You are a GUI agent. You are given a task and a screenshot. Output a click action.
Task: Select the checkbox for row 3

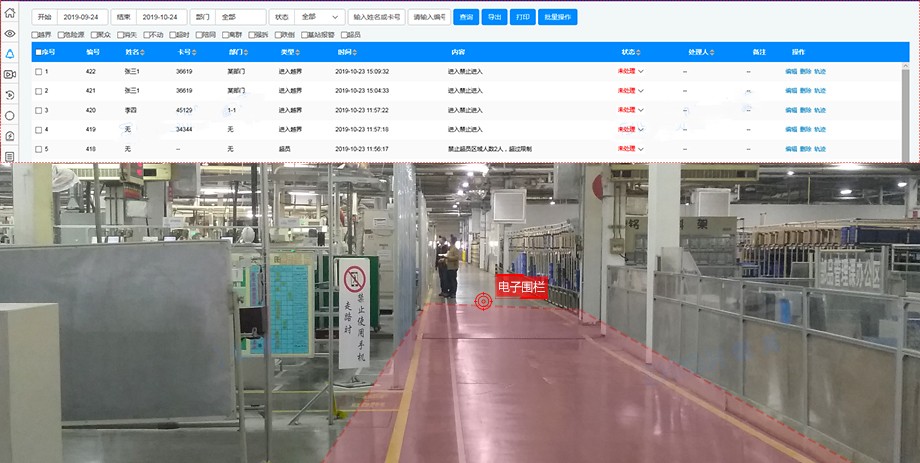click(38, 110)
